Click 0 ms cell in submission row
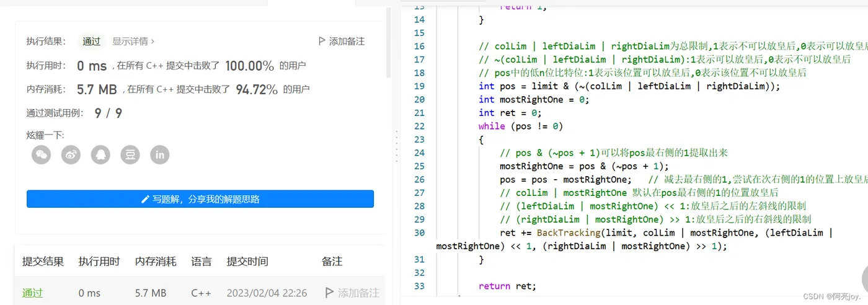Image resolution: width=868 pixels, height=305 pixels. [89, 293]
